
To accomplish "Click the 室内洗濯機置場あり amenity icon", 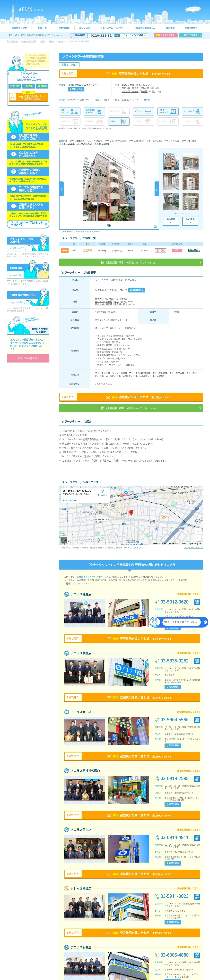I will click(95, 111).
